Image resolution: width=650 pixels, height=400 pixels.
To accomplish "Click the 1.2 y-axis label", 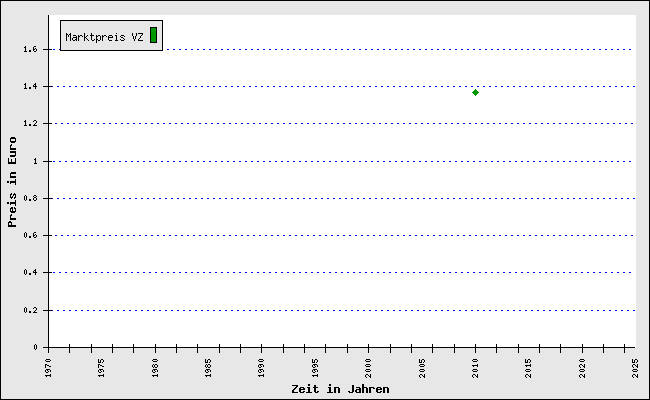I will click(x=30, y=124).
